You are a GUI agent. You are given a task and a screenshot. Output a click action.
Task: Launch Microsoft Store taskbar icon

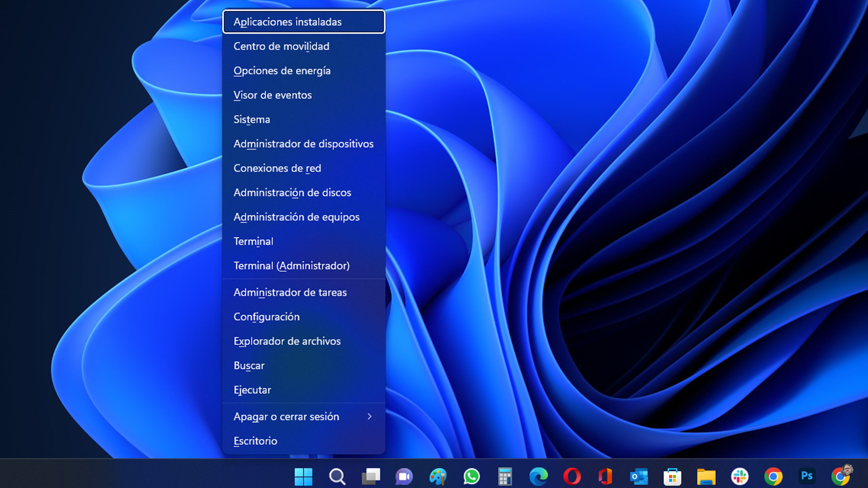pos(672,476)
